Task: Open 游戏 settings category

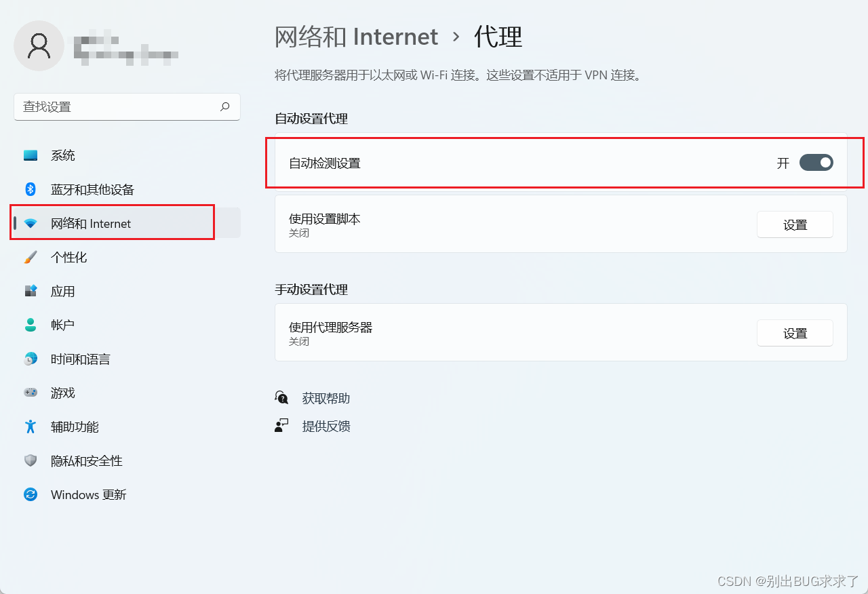Action: tap(127, 393)
